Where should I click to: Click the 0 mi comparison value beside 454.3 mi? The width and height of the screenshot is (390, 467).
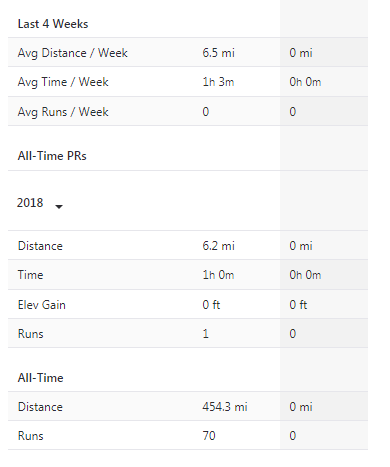click(x=301, y=407)
